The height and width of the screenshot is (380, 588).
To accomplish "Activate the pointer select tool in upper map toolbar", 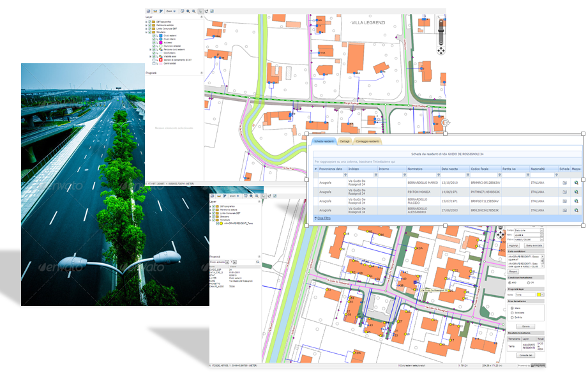I will 200,11.
